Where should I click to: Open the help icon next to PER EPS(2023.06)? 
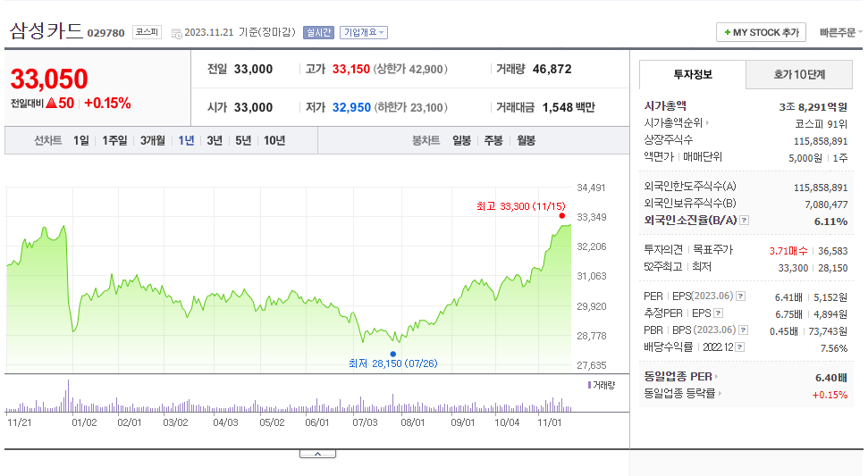(741, 296)
